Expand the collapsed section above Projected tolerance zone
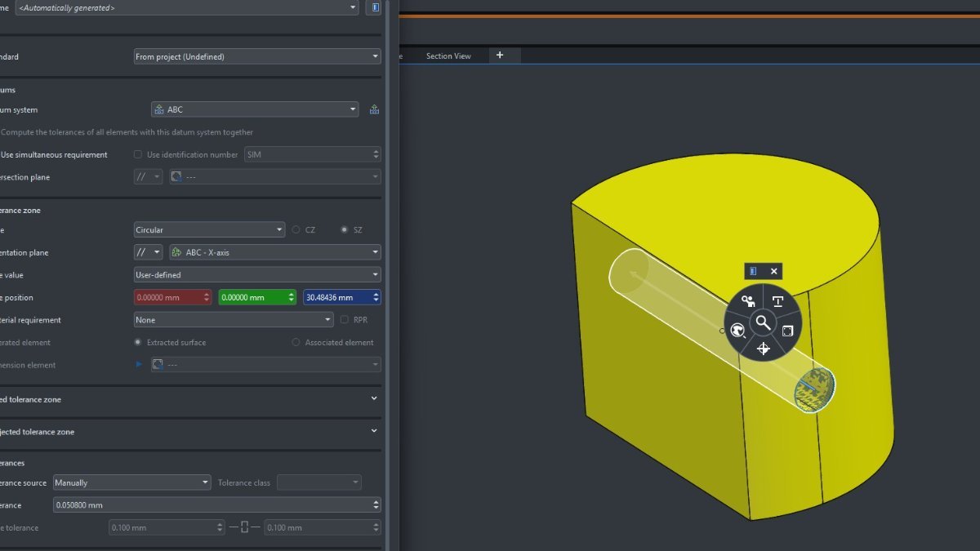980x551 pixels. [374, 399]
